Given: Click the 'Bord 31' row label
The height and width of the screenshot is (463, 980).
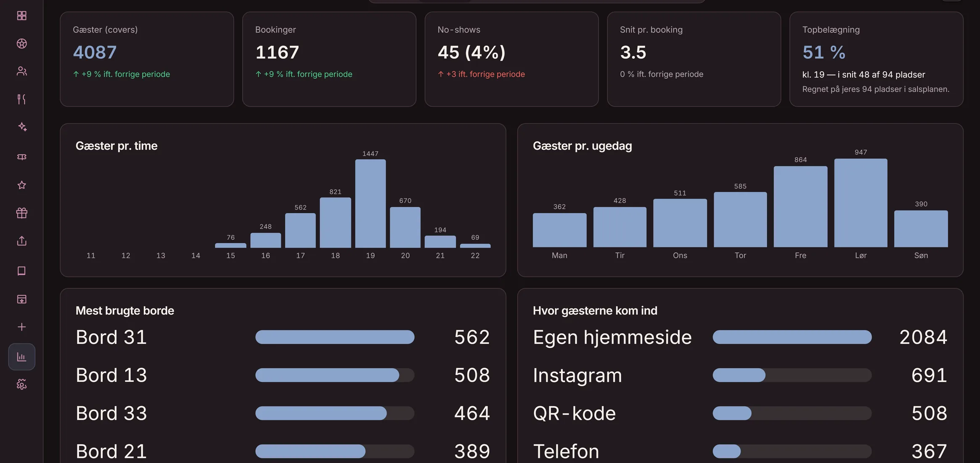Looking at the screenshot, I should coord(111,337).
